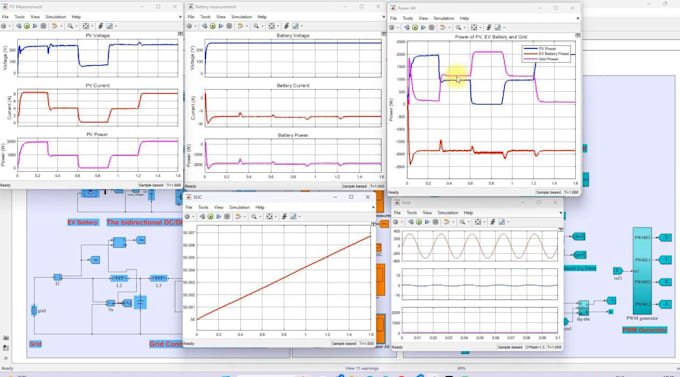Expand menu overflow arrow in Battery measurement scope
The width and height of the screenshot is (680, 377).
pos(384,17)
